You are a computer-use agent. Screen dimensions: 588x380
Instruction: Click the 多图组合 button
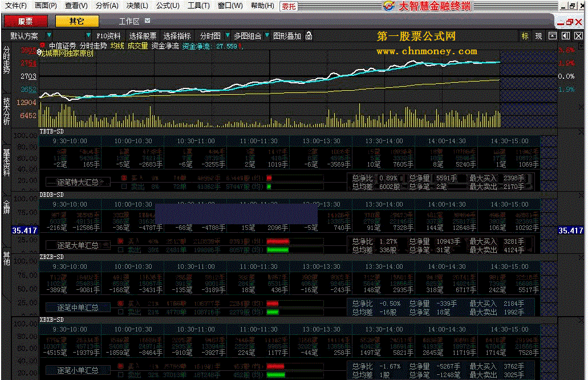tap(248, 36)
